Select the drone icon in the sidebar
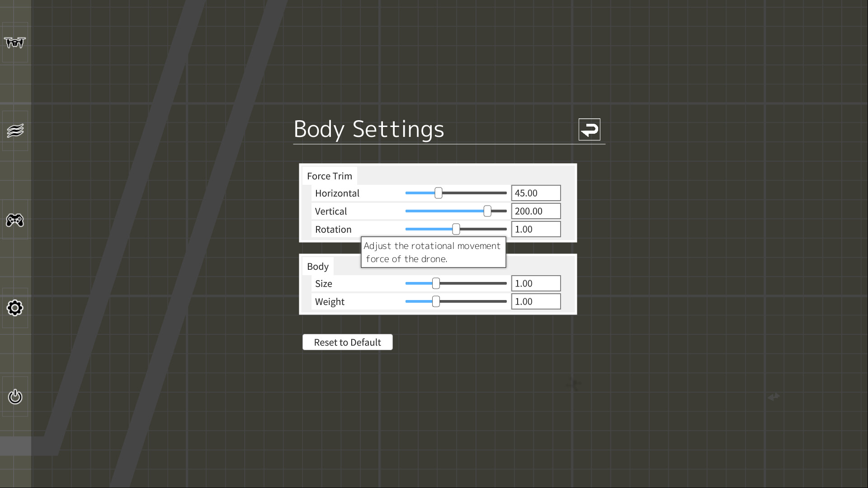The width and height of the screenshot is (868, 488). (x=15, y=43)
